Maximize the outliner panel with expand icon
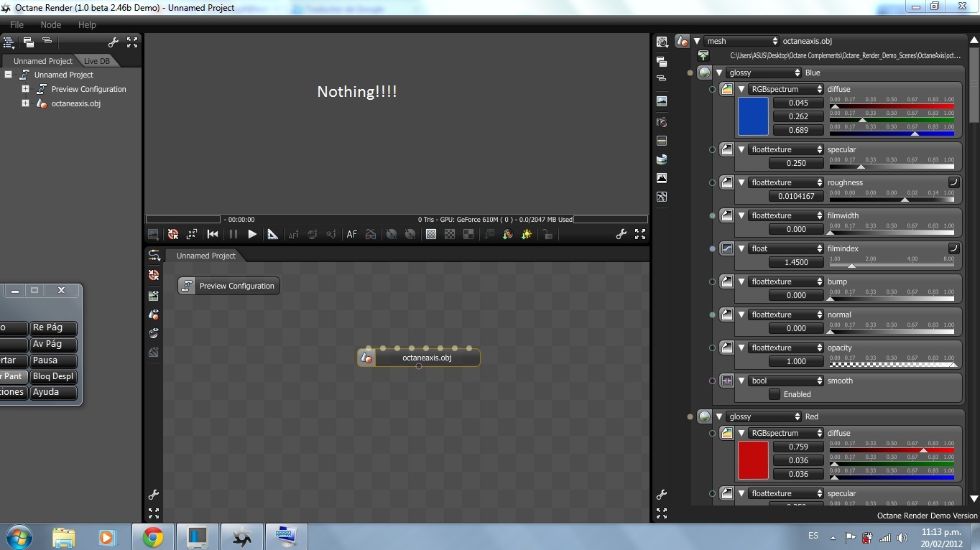The width and height of the screenshot is (980, 550). (132, 42)
